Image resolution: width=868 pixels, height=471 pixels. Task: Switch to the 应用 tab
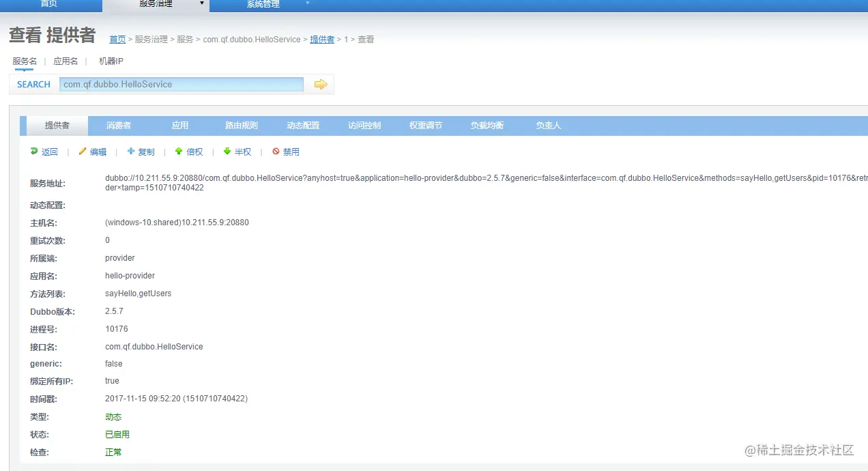(x=180, y=126)
